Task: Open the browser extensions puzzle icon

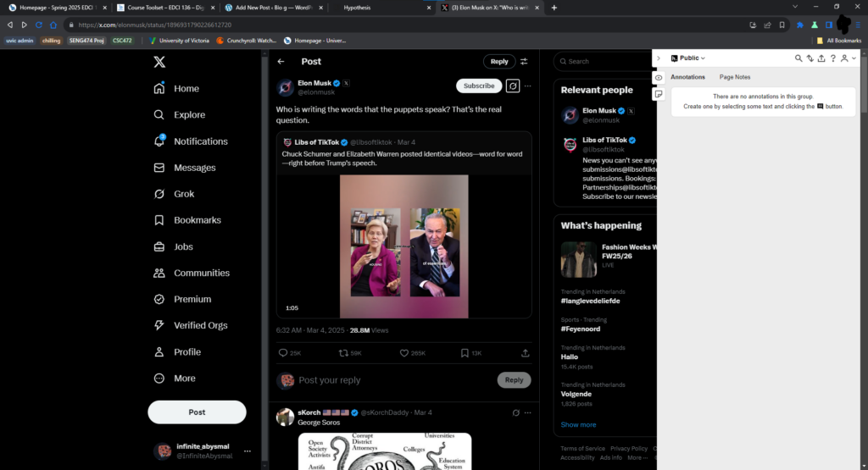Action: 800,25
